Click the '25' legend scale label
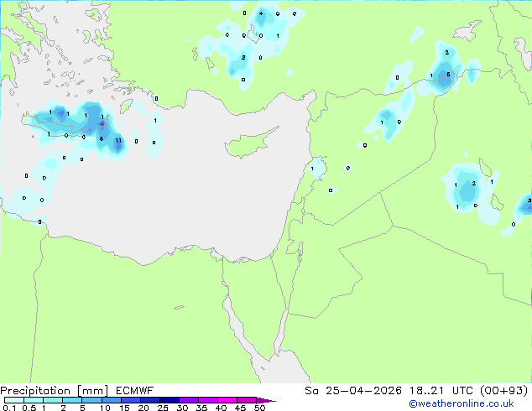This screenshot has width=532, height=411. [x=163, y=408]
